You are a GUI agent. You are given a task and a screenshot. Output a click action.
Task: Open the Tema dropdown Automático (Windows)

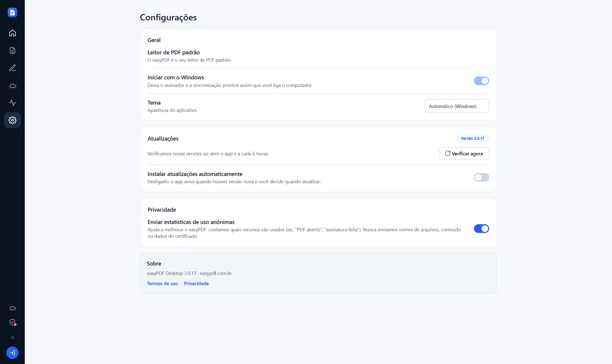click(457, 106)
